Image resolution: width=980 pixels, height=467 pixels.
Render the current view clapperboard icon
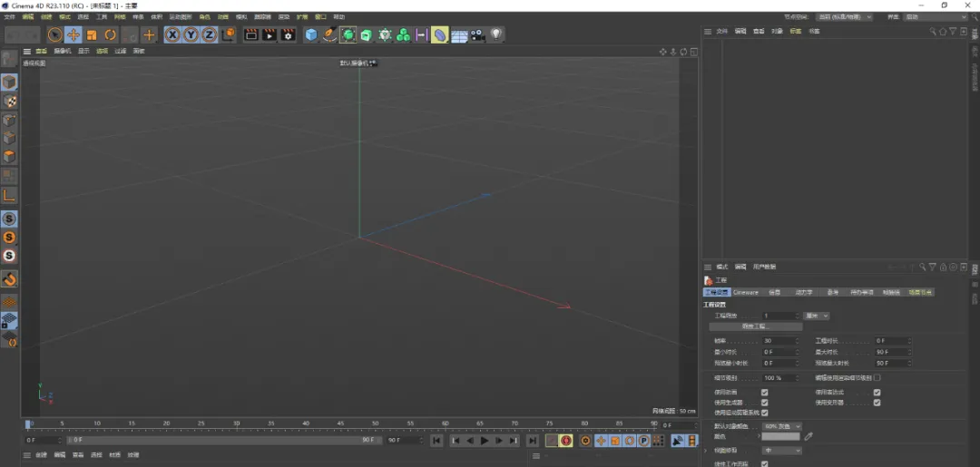(251, 35)
